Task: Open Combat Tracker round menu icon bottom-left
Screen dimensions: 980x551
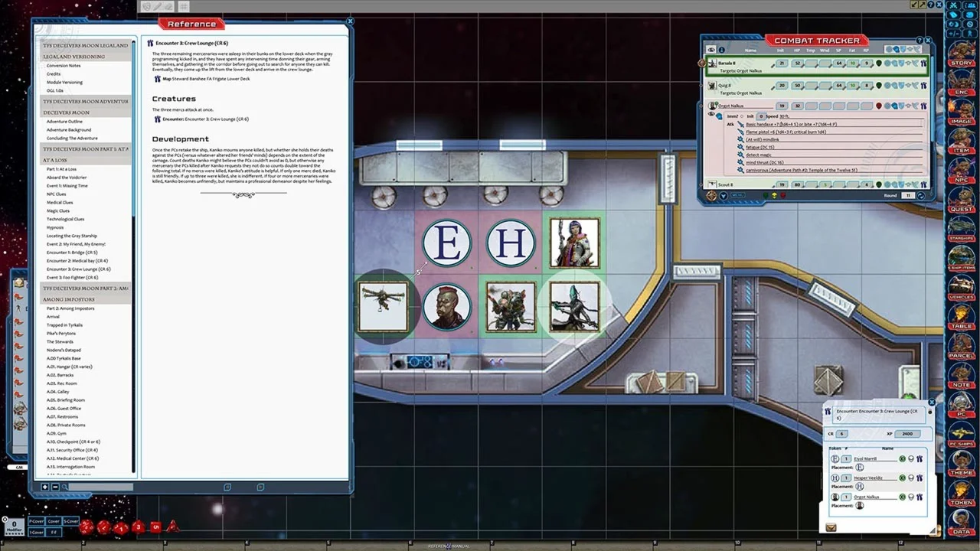Action: [x=711, y=196]
